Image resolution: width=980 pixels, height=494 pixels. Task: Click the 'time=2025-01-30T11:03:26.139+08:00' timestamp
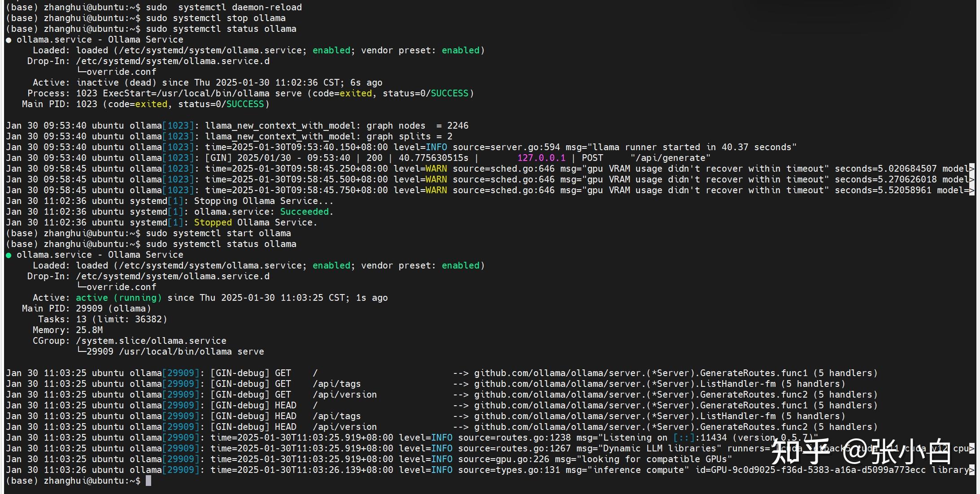click(302, 470)
